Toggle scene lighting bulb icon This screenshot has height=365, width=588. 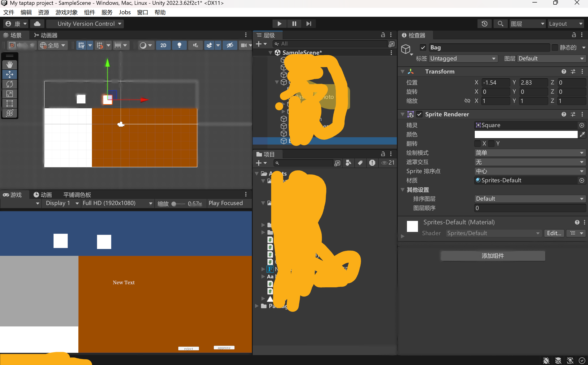179,45
